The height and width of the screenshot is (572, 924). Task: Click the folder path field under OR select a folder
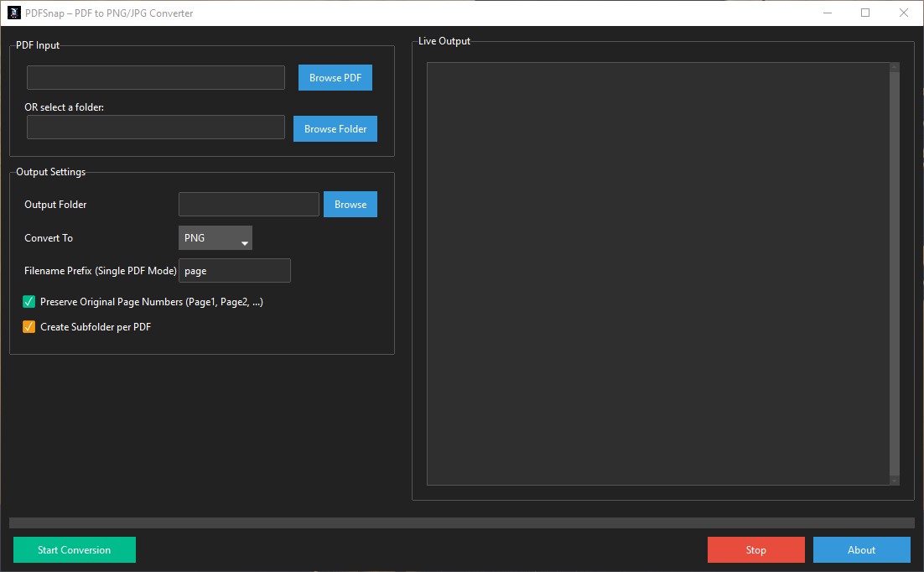pyautogui.click(x=155, y=127)
